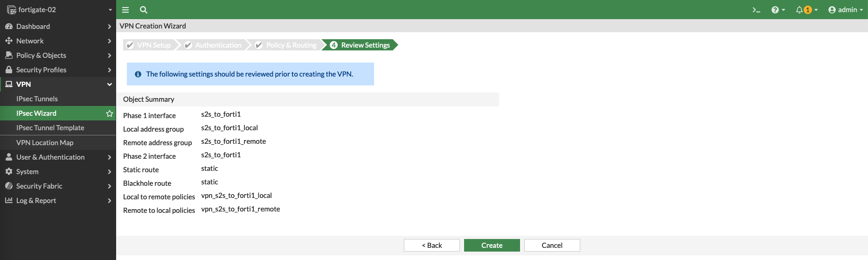This screenshot has width=868, height=260.
Task: Open the search magnifier icon
Action: point(144,10)
